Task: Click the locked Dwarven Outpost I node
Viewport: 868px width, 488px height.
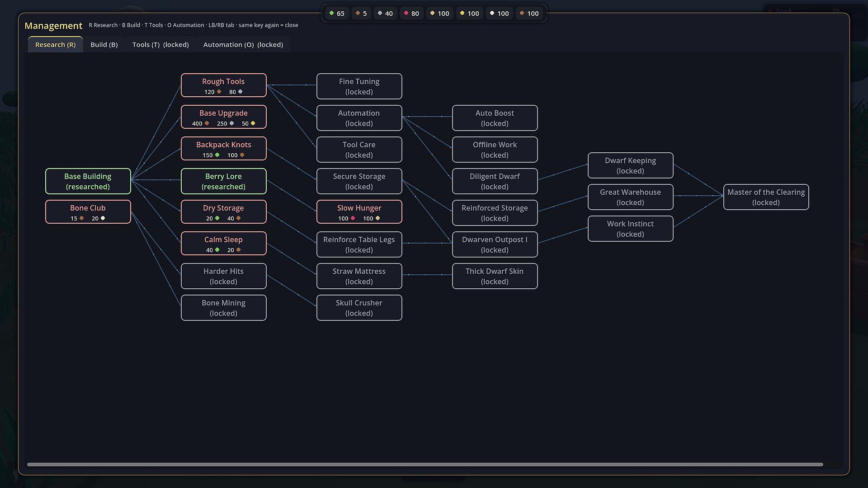Action: click(x=495, y=244)
